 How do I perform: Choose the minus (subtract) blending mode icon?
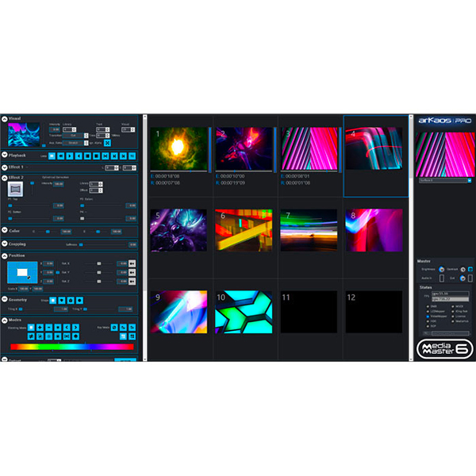tap(49, 327)
